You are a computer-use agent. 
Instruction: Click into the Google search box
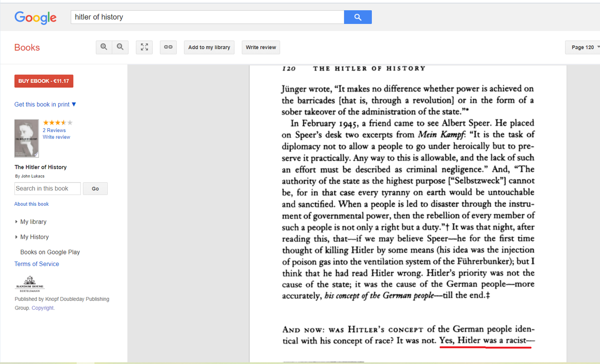tap(207, 17)
